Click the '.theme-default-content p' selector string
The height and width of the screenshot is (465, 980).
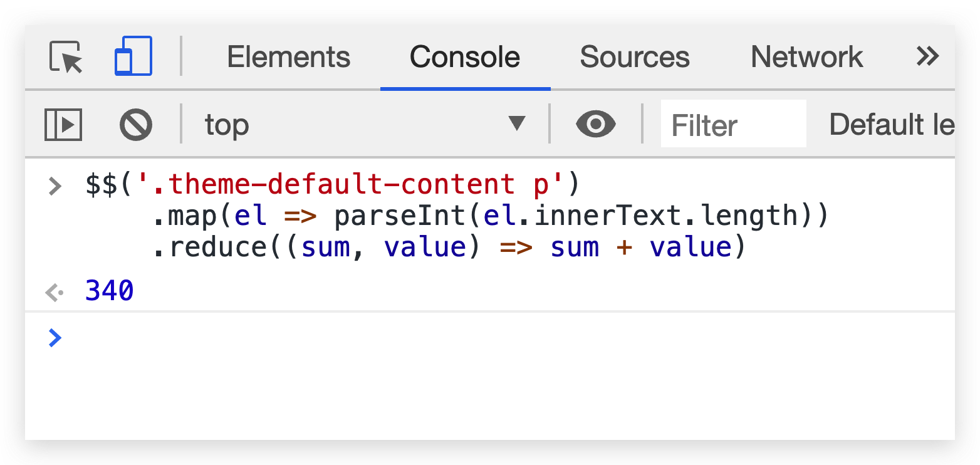click(x=350, y=185)
